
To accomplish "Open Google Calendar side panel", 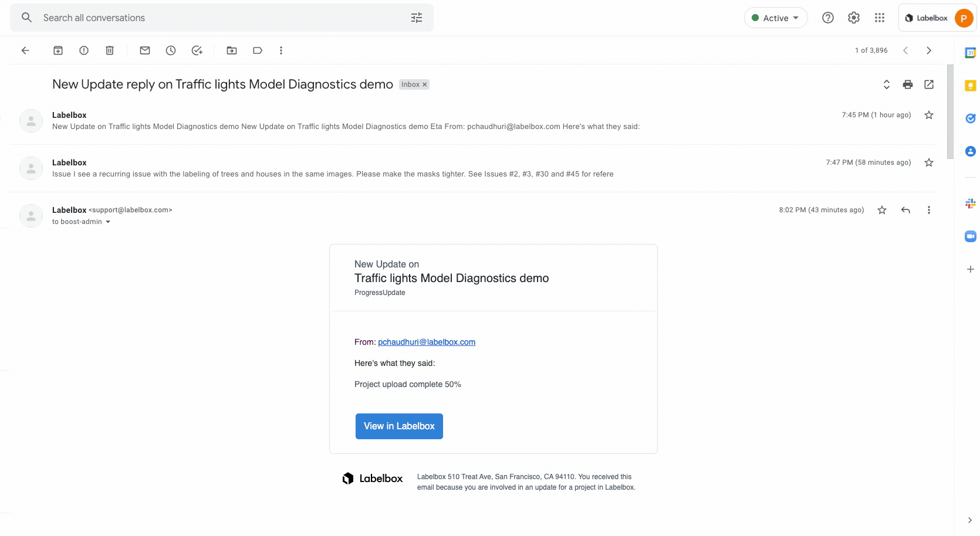I will [971, 53].
